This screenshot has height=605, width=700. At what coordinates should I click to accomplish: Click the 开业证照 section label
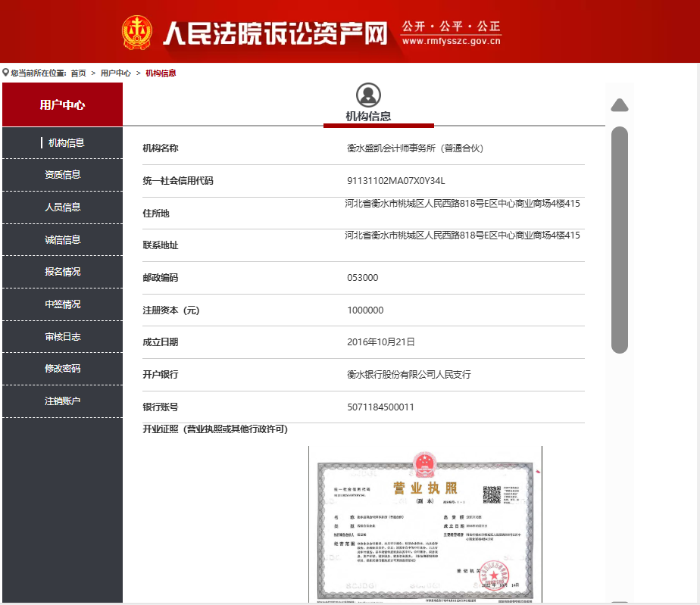point(215,429)
